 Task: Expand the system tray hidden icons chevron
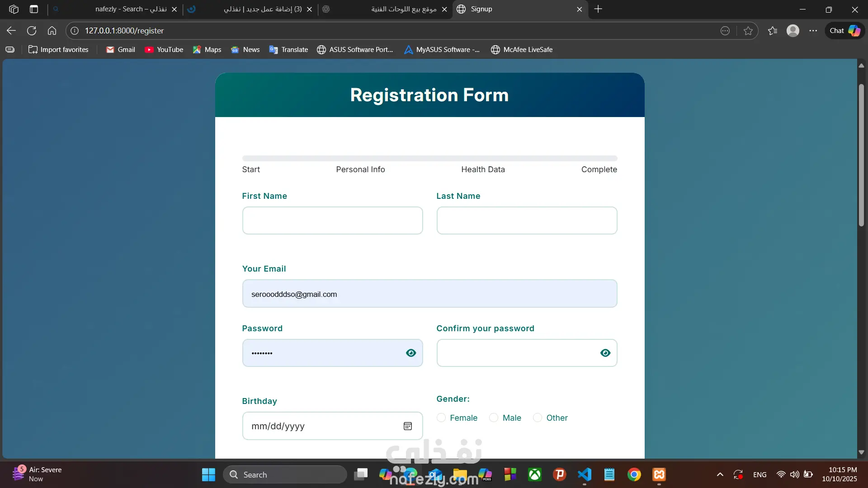click(x=720, y=474)
